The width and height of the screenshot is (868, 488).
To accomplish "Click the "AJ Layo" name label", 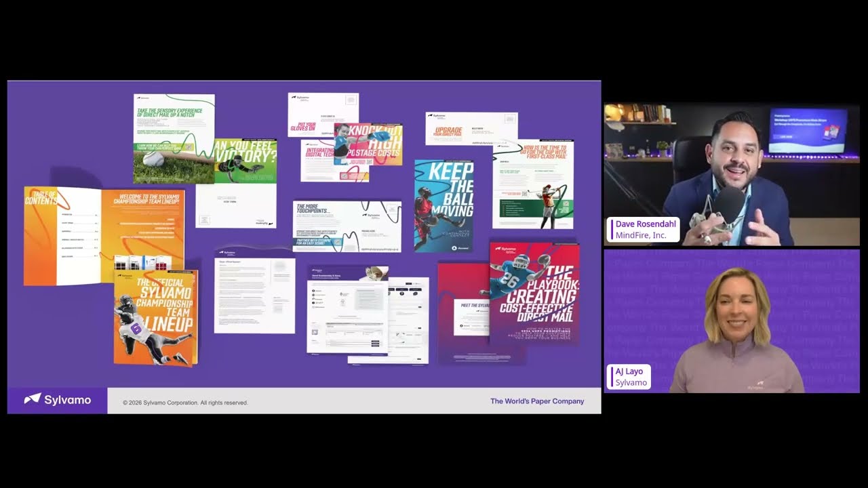I will point(629,372).
